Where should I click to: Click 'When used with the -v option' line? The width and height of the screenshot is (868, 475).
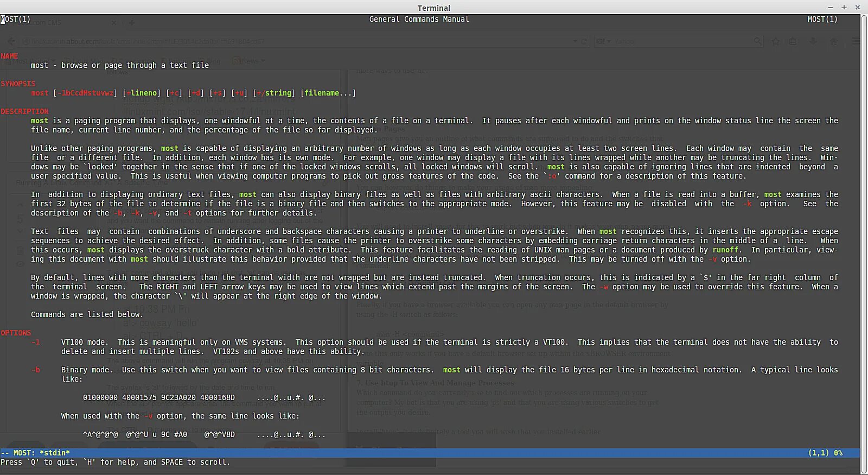(180, 416)
